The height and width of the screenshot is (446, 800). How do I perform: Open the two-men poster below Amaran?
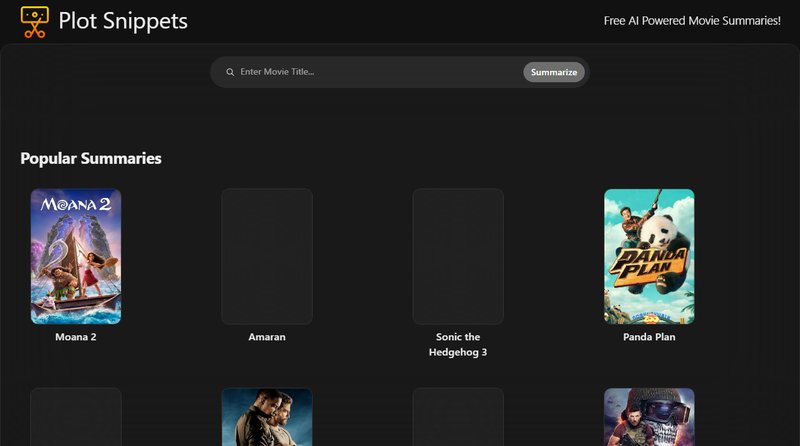pyautogui.click(x=267, y=417)
